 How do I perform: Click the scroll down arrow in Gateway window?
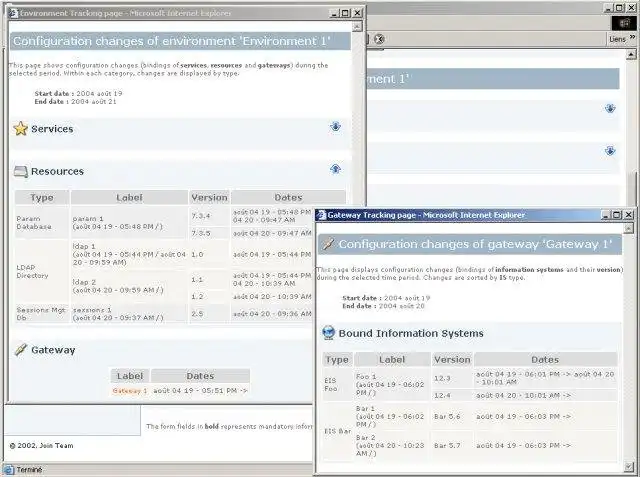point(629,466)
